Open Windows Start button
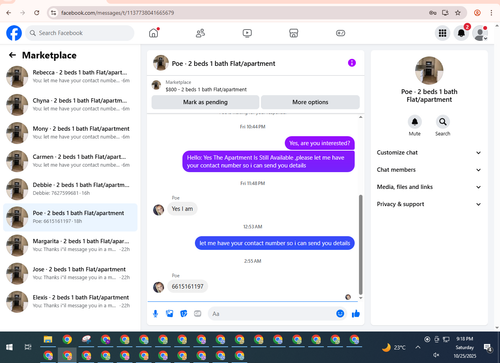 pos(9,347)
